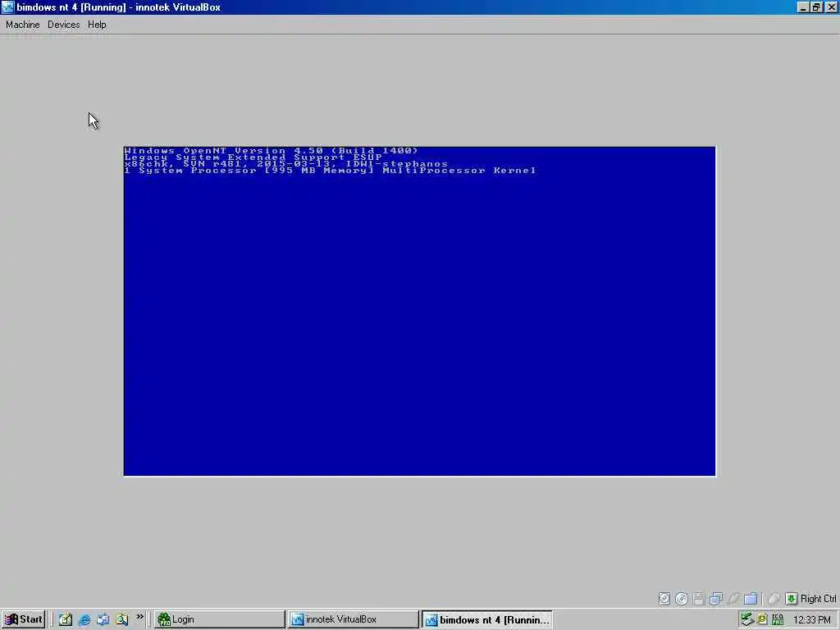
Task: Click the magnifier search quick launch icon
Action: (x=121, y=619)
